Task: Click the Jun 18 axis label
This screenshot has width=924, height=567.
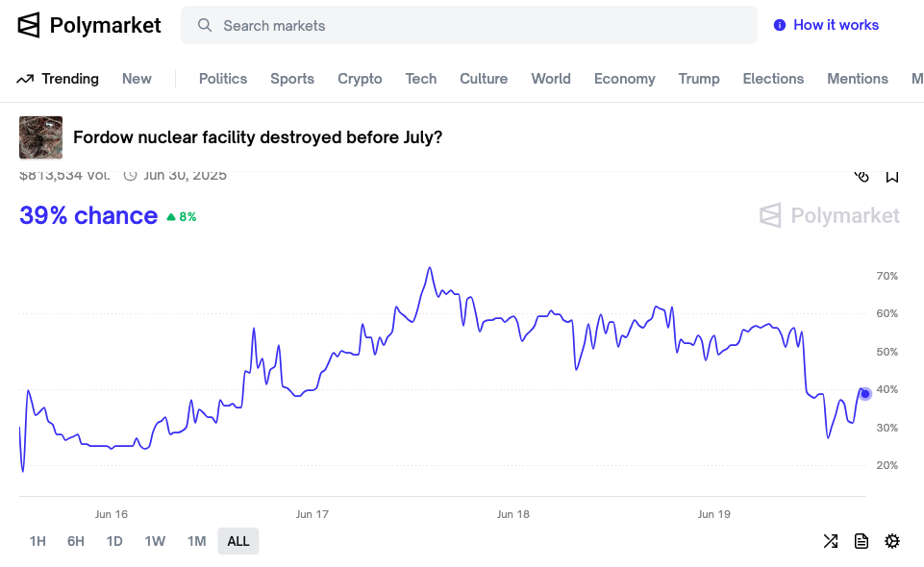Action: pos(513,514)
